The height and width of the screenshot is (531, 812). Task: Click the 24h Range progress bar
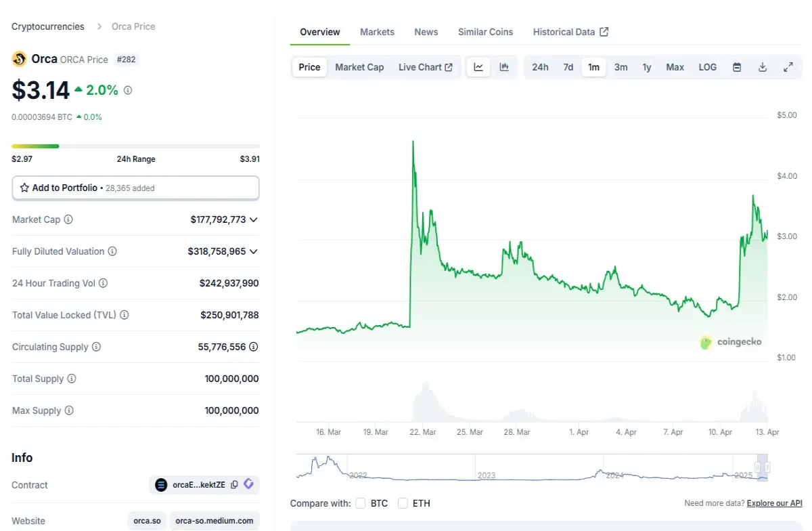(x=135, y=146)
